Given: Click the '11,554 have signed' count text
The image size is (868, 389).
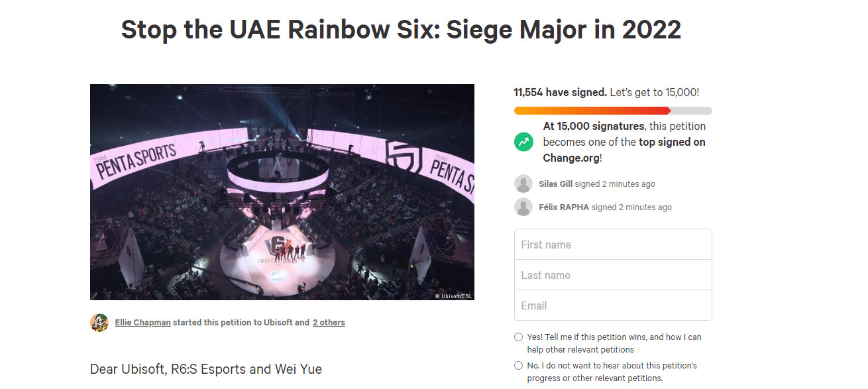Looking at the screenshot, I should tap(560, 93).
